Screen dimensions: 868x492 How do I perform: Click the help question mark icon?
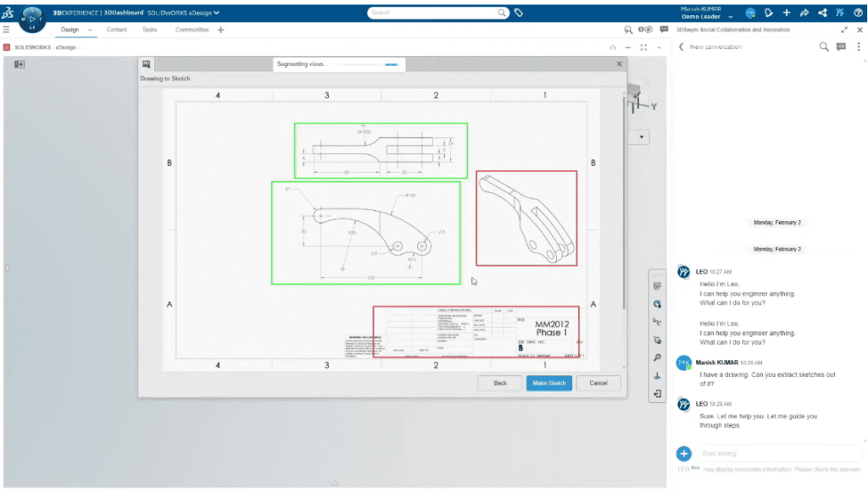pos(858,12)
